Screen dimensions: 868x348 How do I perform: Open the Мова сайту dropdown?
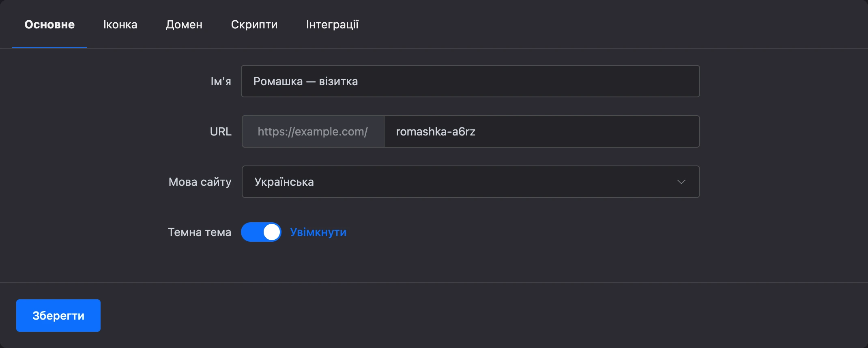[471, 182]
